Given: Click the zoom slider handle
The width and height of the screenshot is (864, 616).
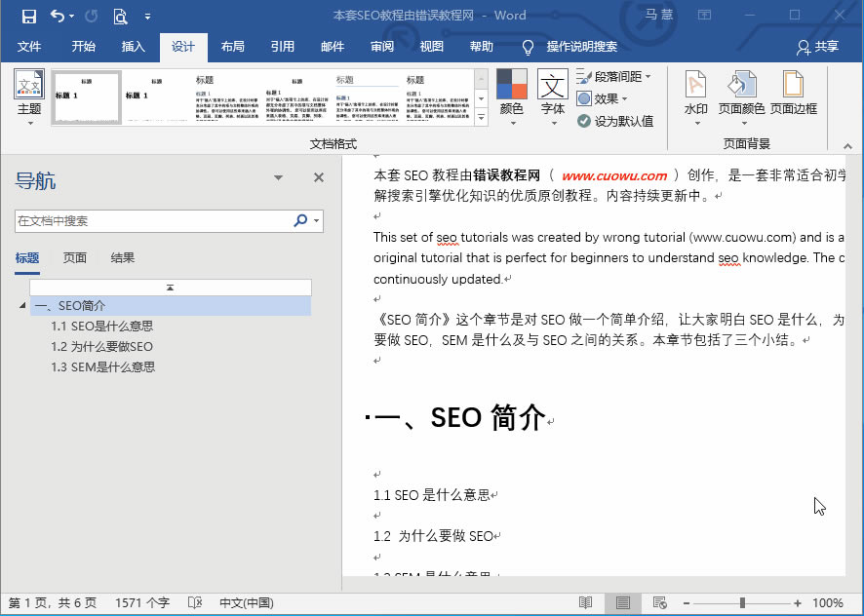Looking at the screenshot, I should coord(742,603).
